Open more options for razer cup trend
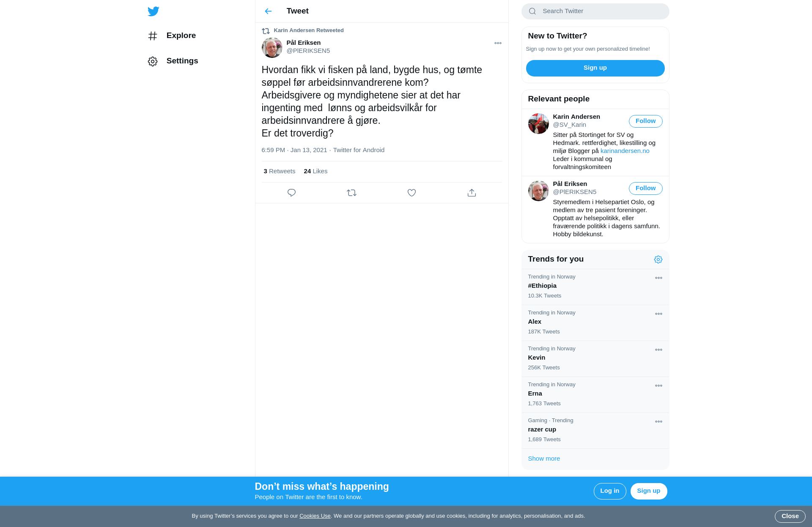The width and height of the screenshot is (812, 527). tap(658, 422)
